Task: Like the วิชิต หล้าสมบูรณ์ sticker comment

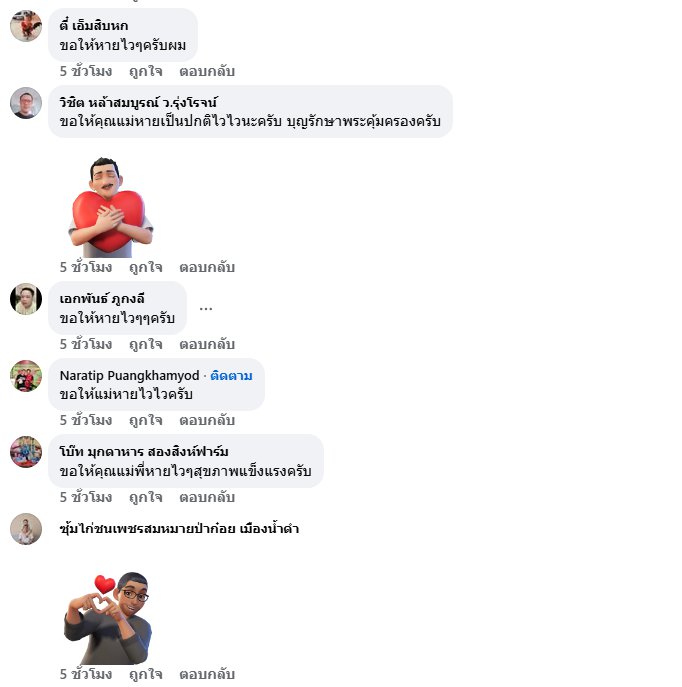Action: 145,267
